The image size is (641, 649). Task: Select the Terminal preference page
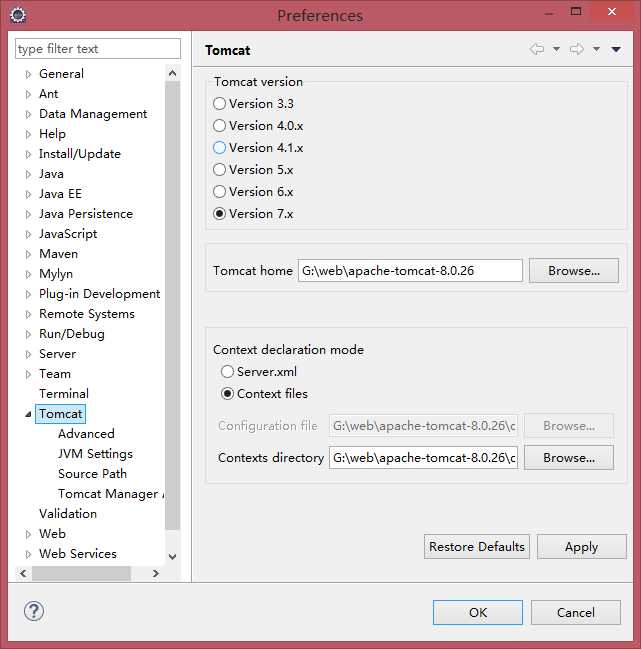64,394
